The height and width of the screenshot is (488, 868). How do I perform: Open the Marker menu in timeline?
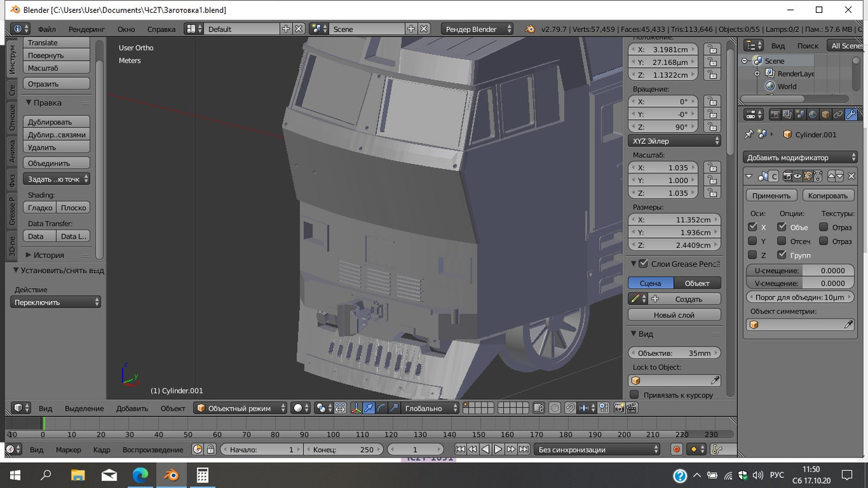(68, 449)
